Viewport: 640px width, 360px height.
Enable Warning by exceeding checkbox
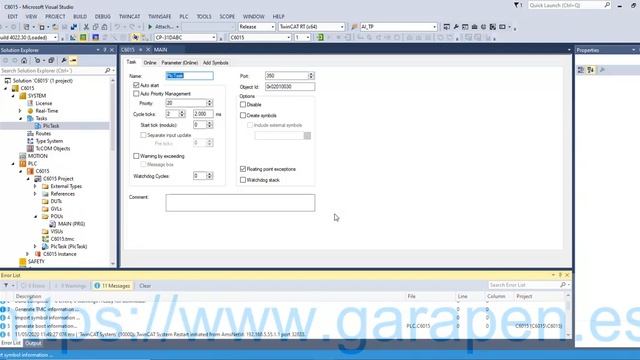pos(136,156)
